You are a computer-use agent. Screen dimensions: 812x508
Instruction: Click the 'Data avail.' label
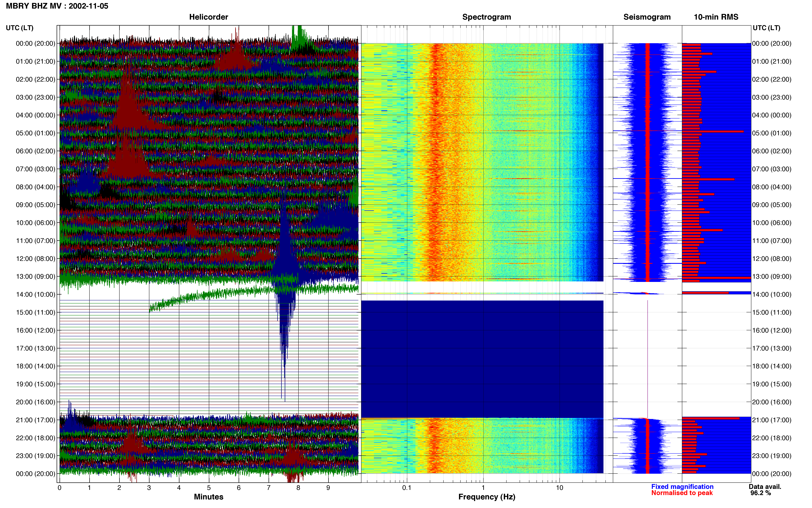point(765,486)
